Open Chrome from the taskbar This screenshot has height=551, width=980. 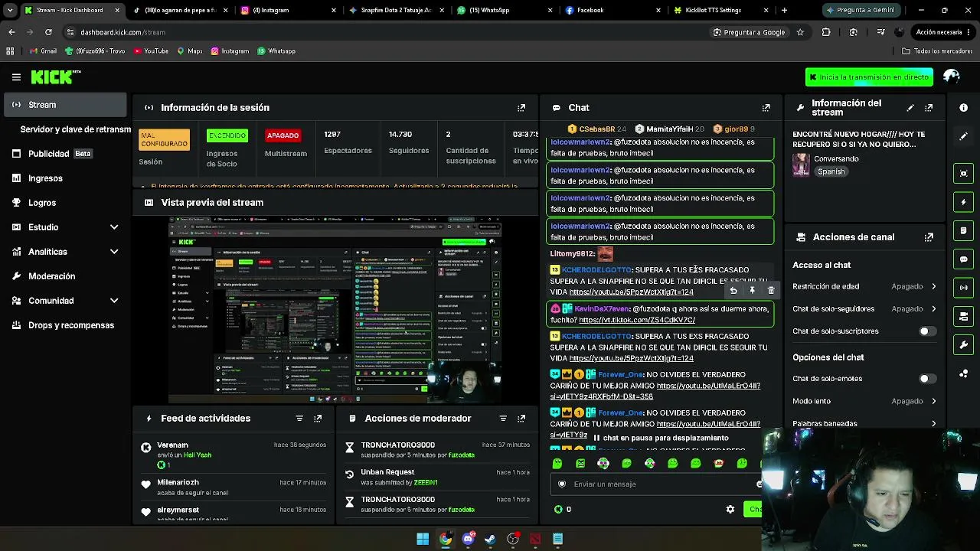pyautogui.click(x=445, y=539)
